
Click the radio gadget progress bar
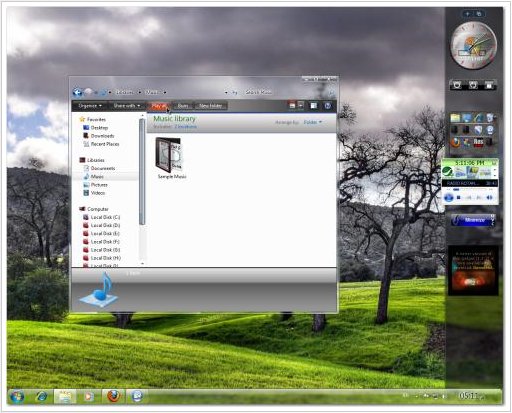pyautogui.click(x=470, y=190)
